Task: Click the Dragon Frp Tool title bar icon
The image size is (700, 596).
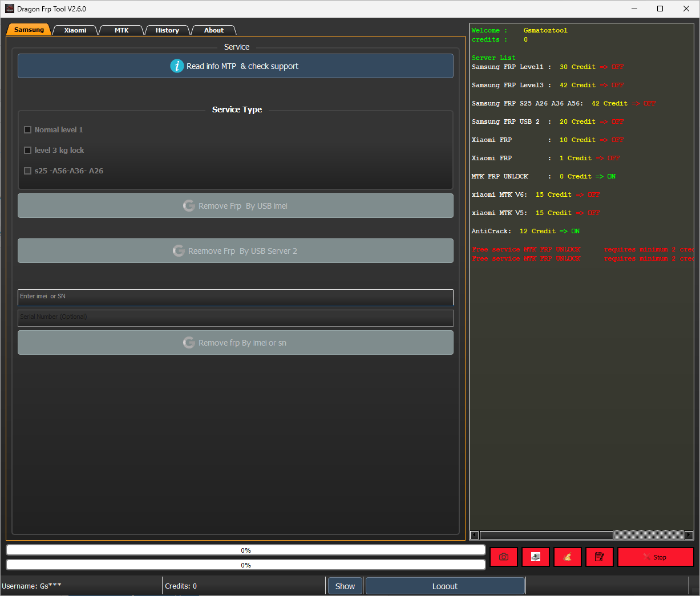Action: click(x=9, y=9)
